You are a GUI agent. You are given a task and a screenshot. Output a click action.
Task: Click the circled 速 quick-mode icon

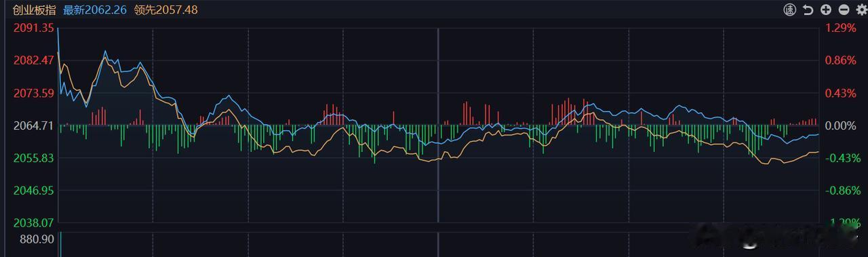coord(789,9)
